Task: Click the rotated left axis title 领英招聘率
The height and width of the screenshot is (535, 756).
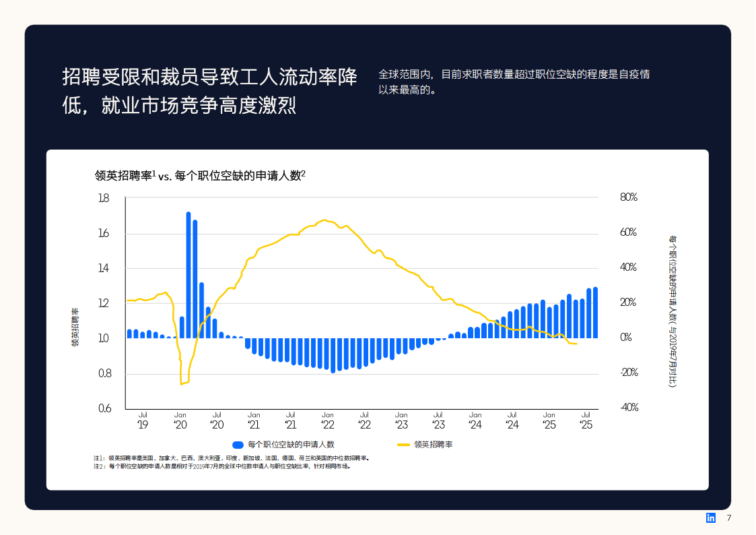Action: point(75,327)
